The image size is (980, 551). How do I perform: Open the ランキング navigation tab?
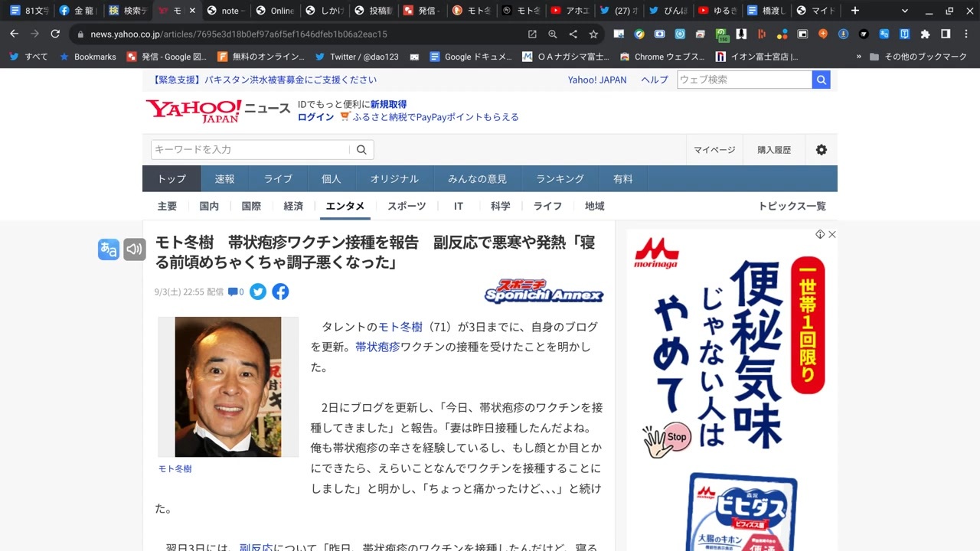560,178
